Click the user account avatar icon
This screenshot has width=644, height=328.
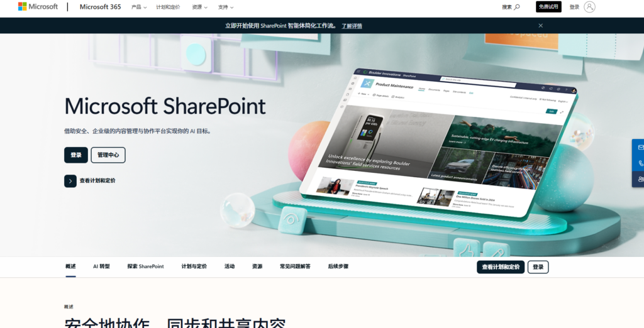click(x=589, y=7)
